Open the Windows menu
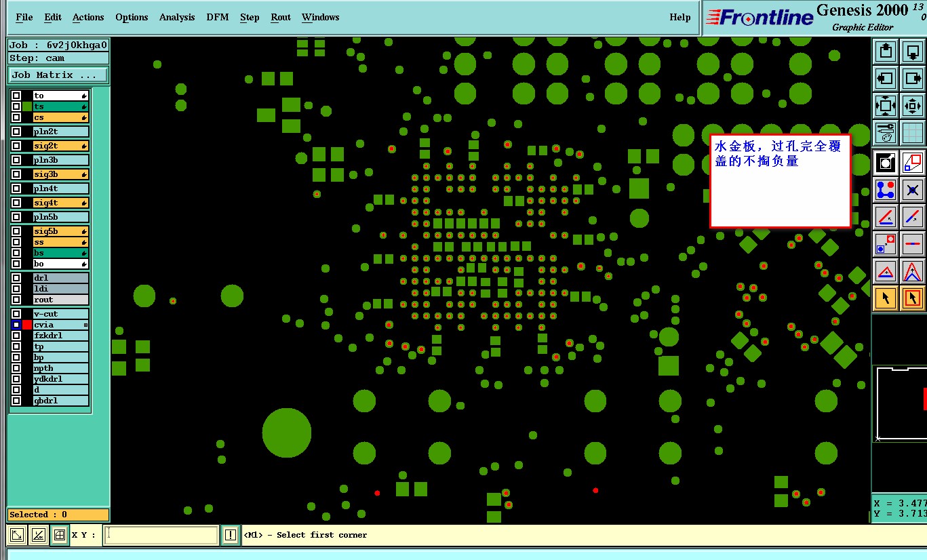The height and width of the screenshot is (560, 927). point(321,17)
